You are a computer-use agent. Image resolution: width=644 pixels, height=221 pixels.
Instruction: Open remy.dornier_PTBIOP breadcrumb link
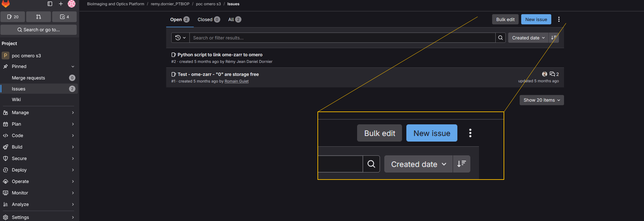click(170, 4)
